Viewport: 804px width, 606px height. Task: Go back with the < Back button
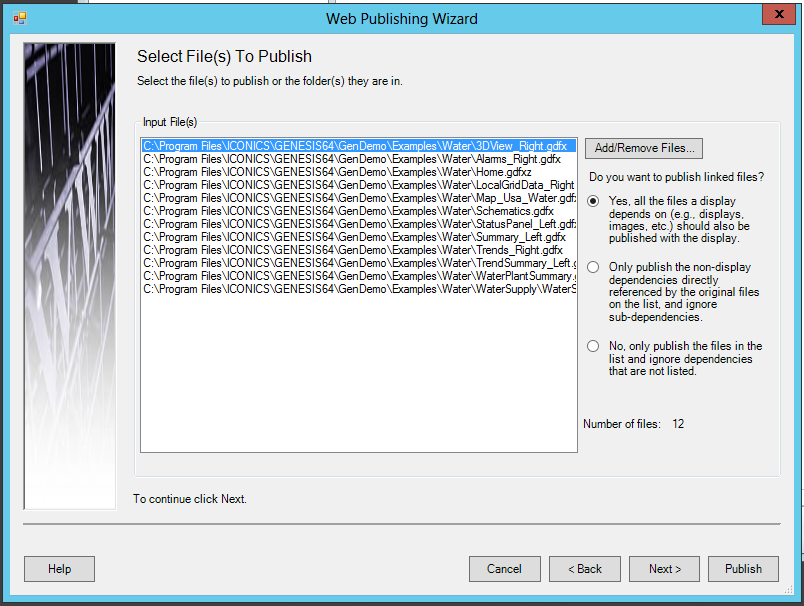pyautogui.click(x=585, y=569)
